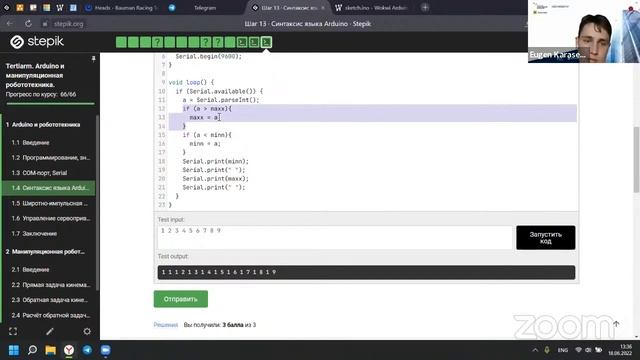Open Wi-Fi network tray icon
The image size is (640, 360).
tap(578, 350)
